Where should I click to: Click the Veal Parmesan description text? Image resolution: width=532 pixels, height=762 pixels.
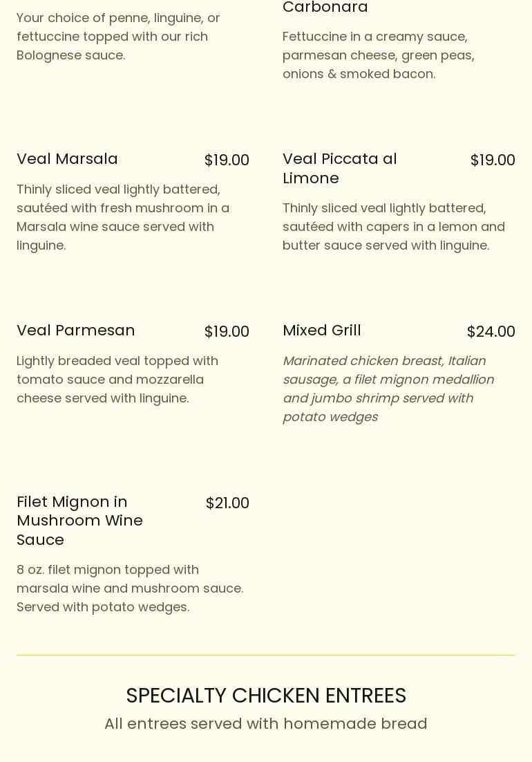(117, 380)
